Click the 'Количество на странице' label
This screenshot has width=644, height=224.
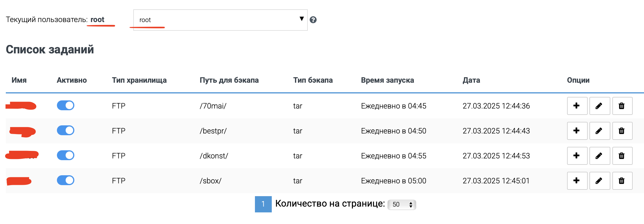330,204
